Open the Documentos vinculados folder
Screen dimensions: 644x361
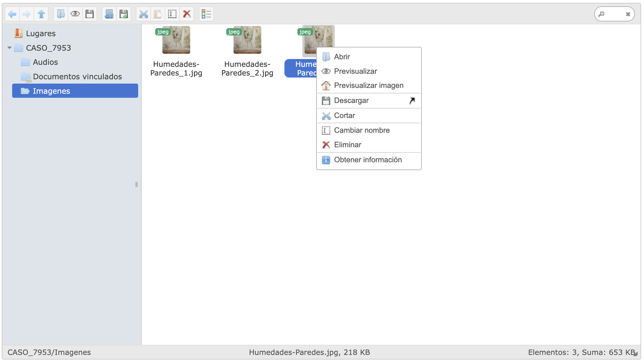coord(77,77)
